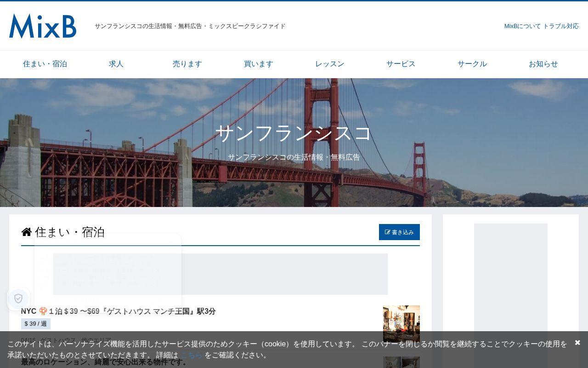Screen dimensions: 588x368
Task: Click the guesthouse listing thumbnail photo
Action: point(401,324)
